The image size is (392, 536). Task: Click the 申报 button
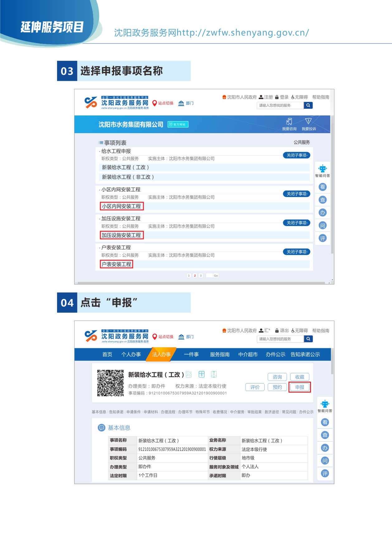click(x=299, y=387)
